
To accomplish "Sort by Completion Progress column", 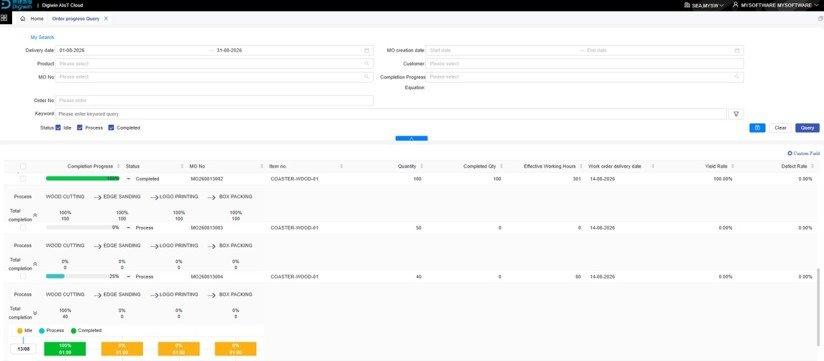I will coord(118,167).
